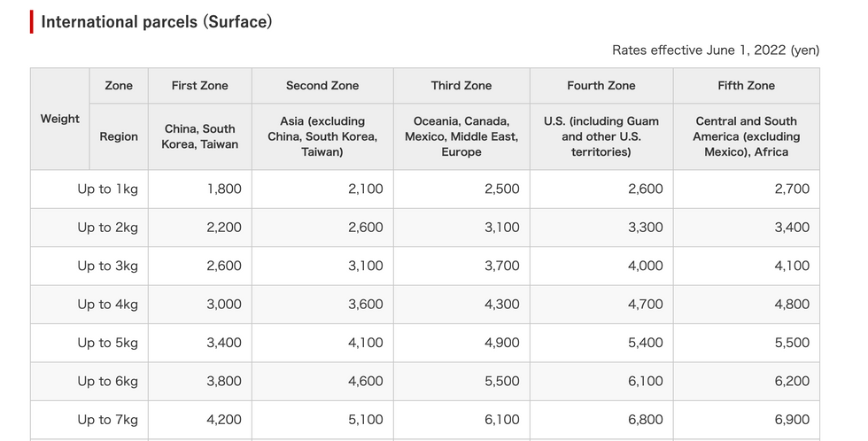Click the Third Zone header cell
This screenshot has width=868, height=441.
click(x=461, y=86)
